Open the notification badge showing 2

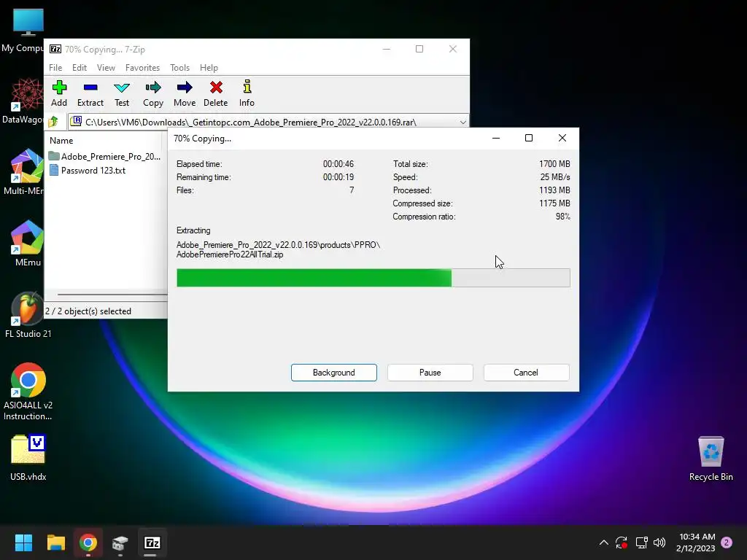coord(727,542)
